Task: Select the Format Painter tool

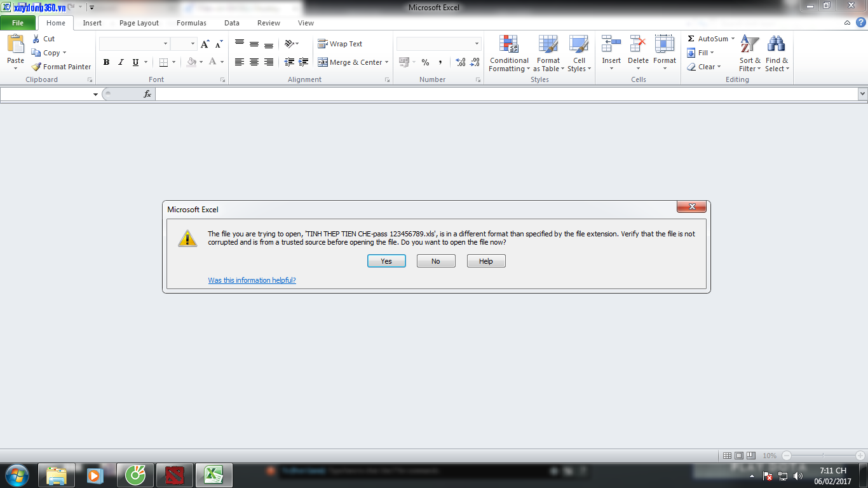Action: point(62,67)
